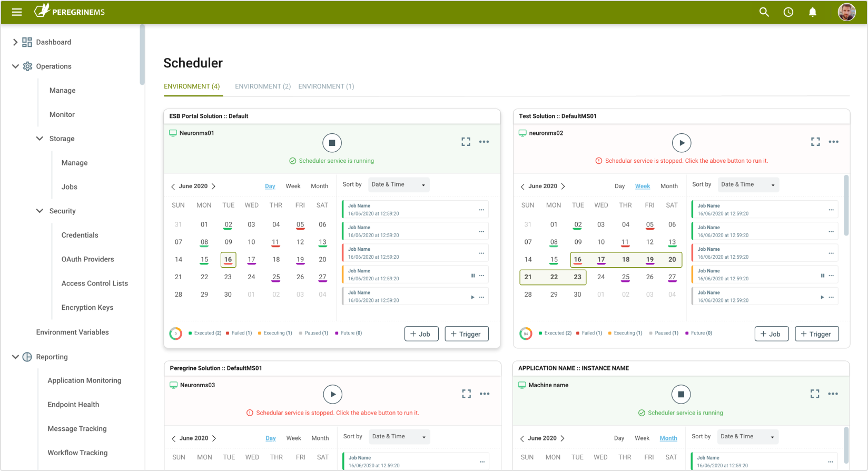The height and width of the screenshot is (471, 868).
Task: Select Day view in neuronms02 calendar
Action: coord(619,187)
